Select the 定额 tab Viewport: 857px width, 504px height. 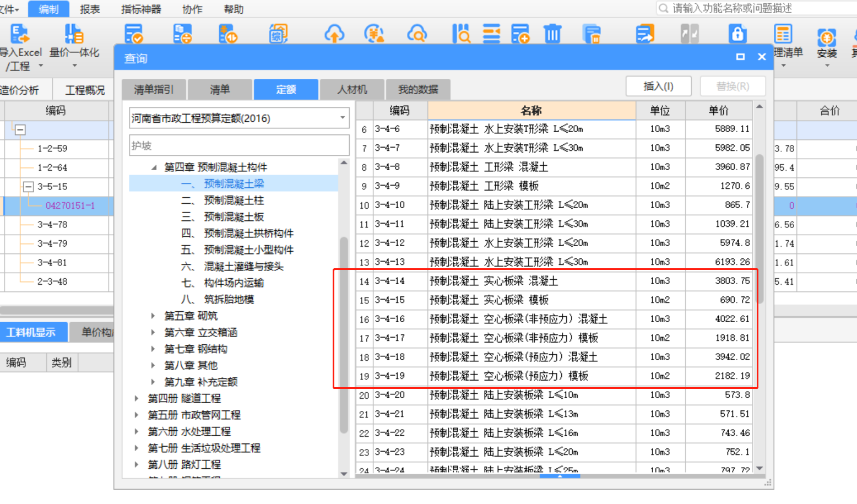(x=286, y=89)
